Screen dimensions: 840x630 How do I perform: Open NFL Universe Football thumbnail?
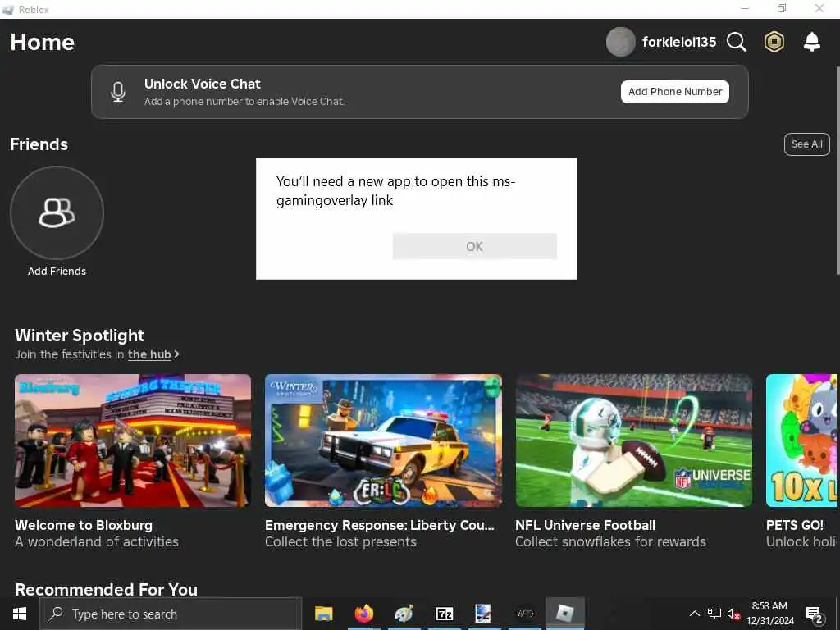click(634, 441)
